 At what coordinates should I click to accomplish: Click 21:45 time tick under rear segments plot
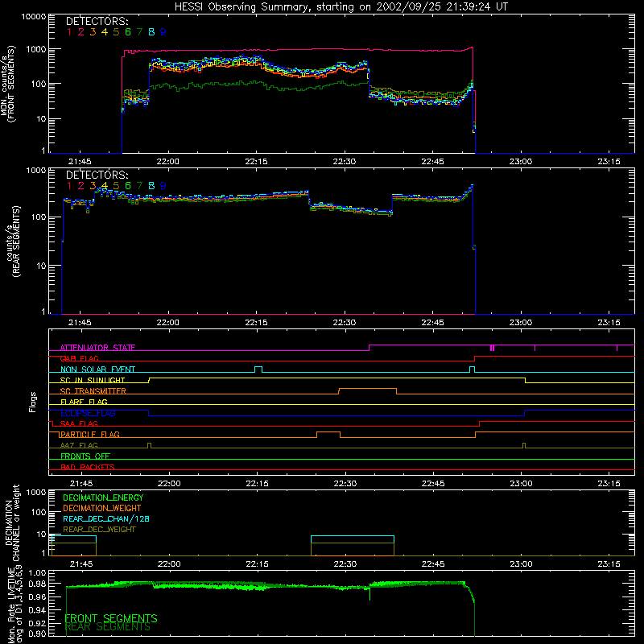(80, 323)
